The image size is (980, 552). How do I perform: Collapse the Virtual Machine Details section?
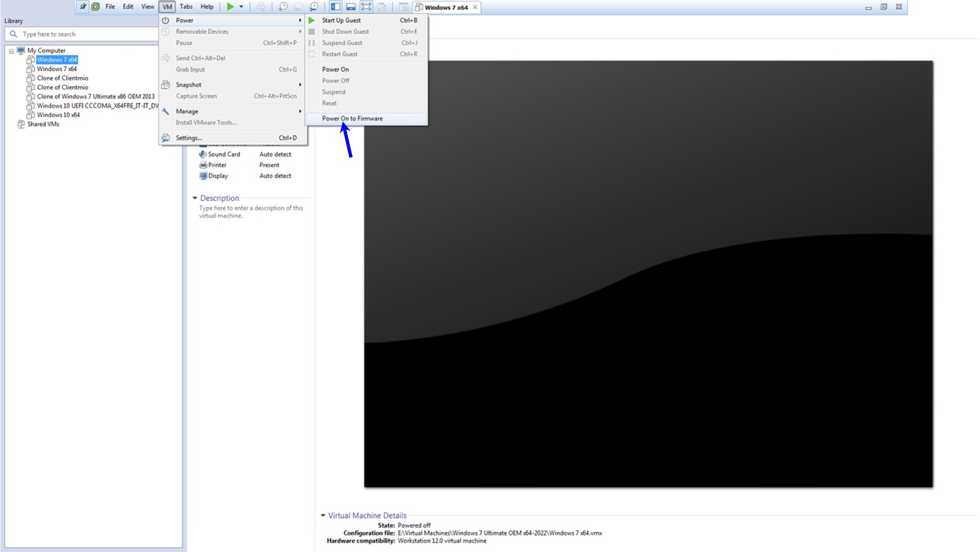pos(323,516)
